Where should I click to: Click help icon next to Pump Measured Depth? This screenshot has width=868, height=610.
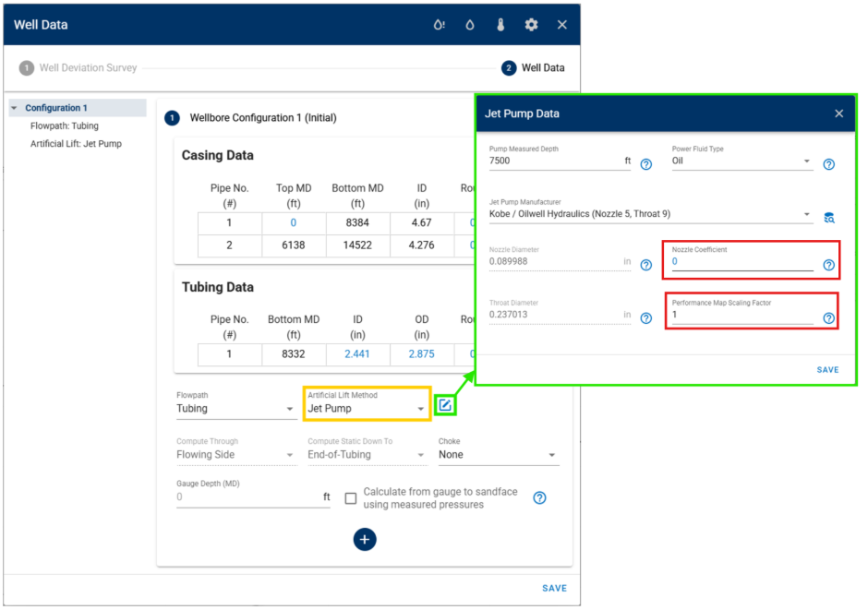click(646, 164)
